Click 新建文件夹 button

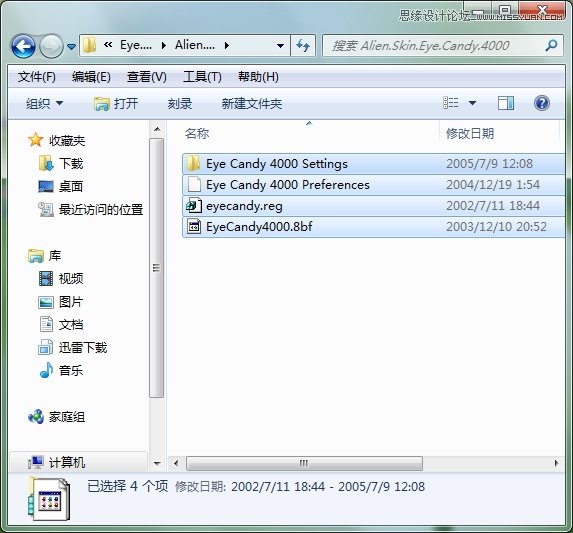pyautogui.click(x=252, y=104)
